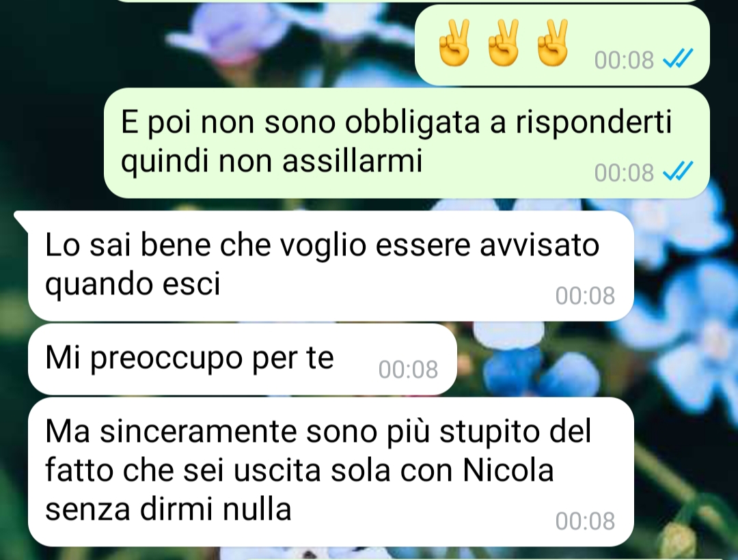Tap timestamp of 'quindi non assillarmi' message
Image resolution: width=738 pixels, height=560 pixels.
624,173
